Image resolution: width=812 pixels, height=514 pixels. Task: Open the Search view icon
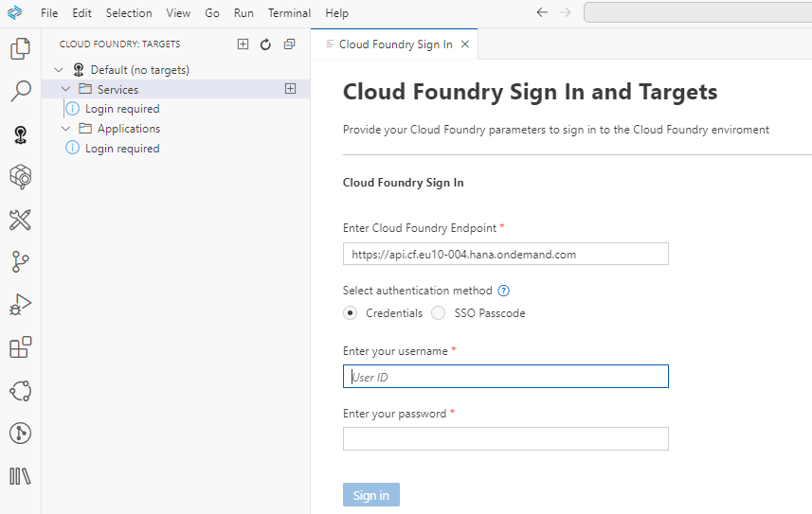pos(20,91)
